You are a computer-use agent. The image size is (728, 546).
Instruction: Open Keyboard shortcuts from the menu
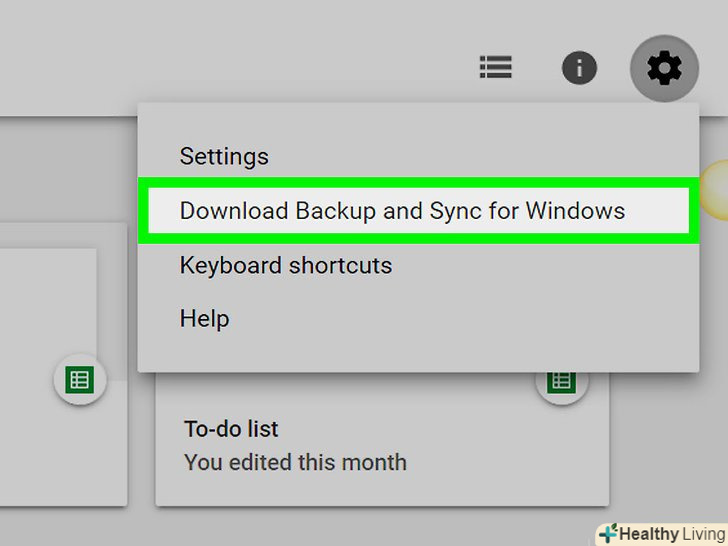pos(285,266)
